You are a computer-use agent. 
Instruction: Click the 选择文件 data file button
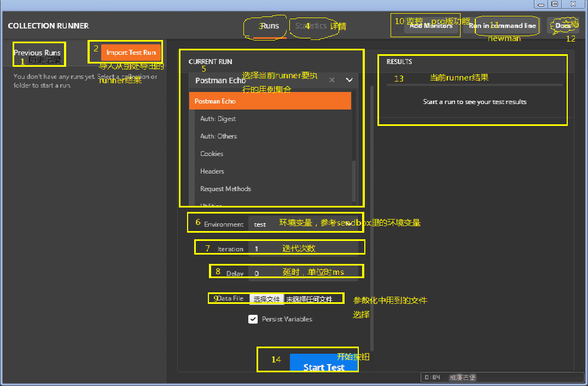click(266, 299)
